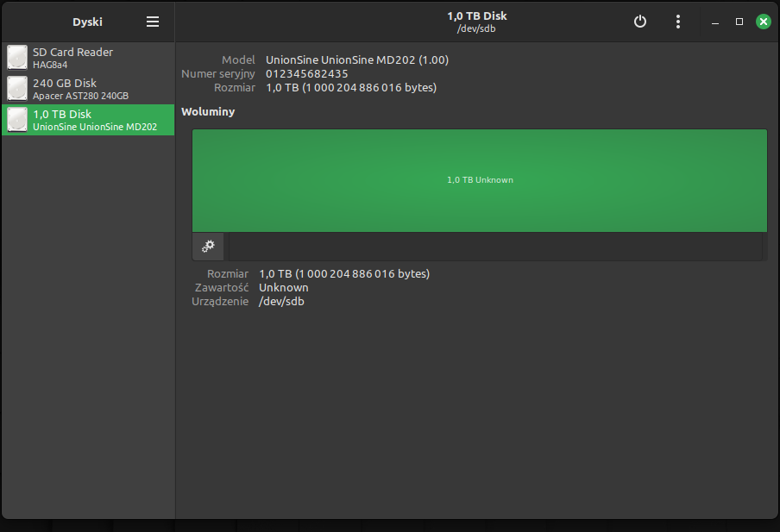Click the 240 GB Disk drive icon
780x532 pixels.
(17, 89)
